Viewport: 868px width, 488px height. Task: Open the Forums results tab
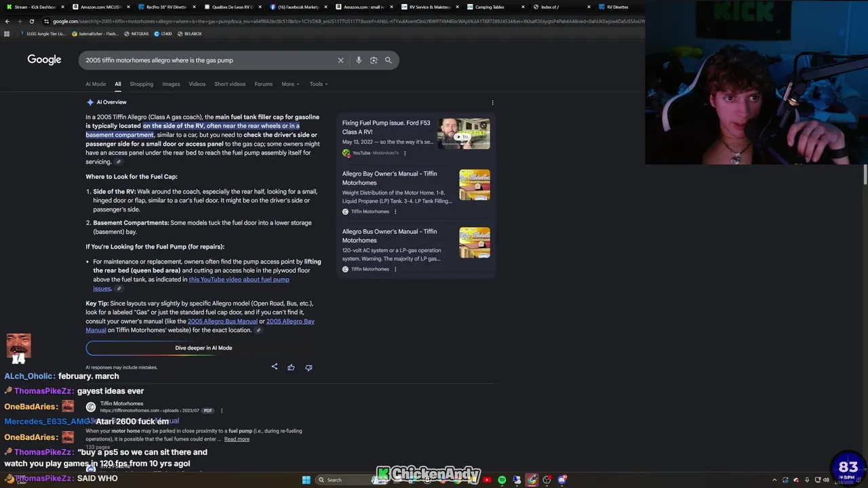click(x=263, y=84)
